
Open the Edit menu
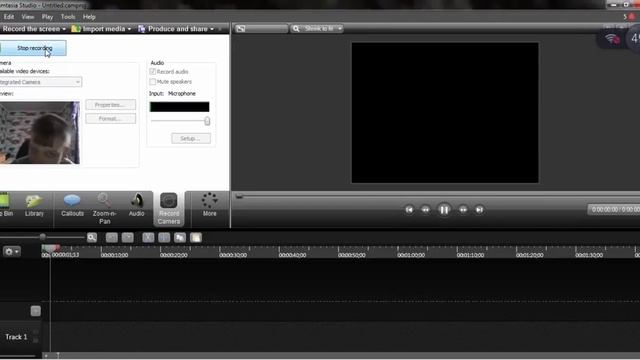pos(9,17)
